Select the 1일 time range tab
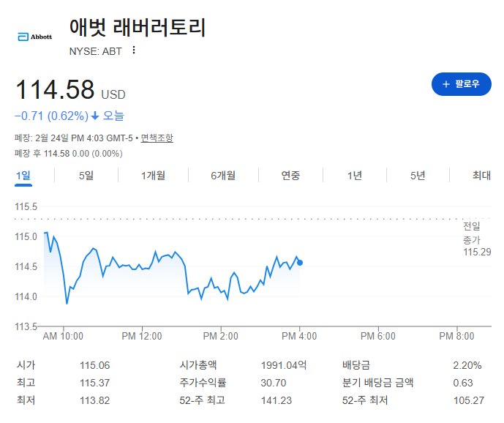 tap(23, 176)
